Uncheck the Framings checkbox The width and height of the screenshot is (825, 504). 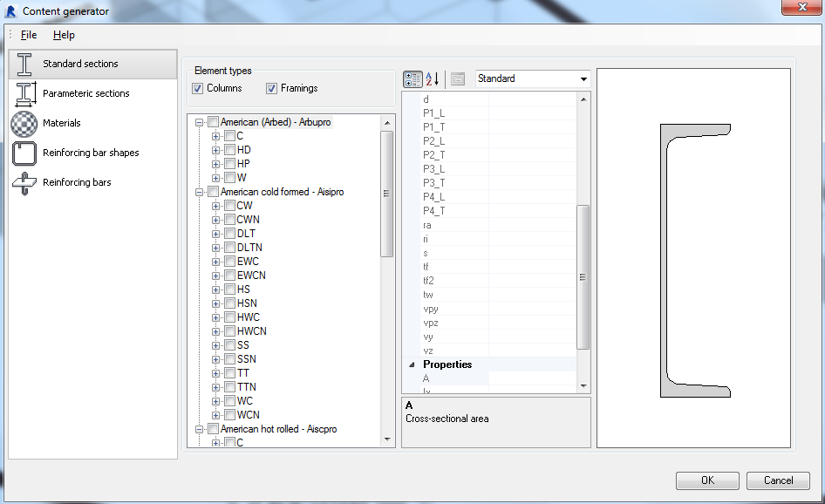coord(271,88)
